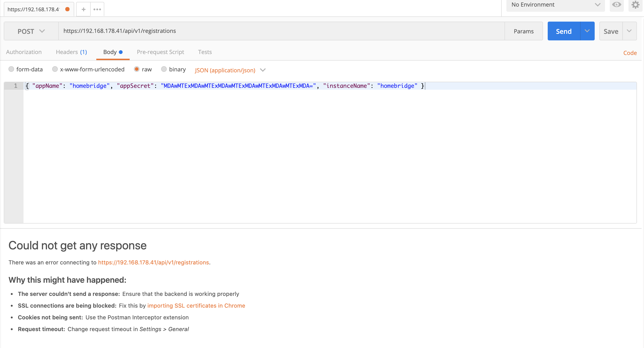Select the form-data body option
This screenshot has height=348, width=644.
pos(11,69)
